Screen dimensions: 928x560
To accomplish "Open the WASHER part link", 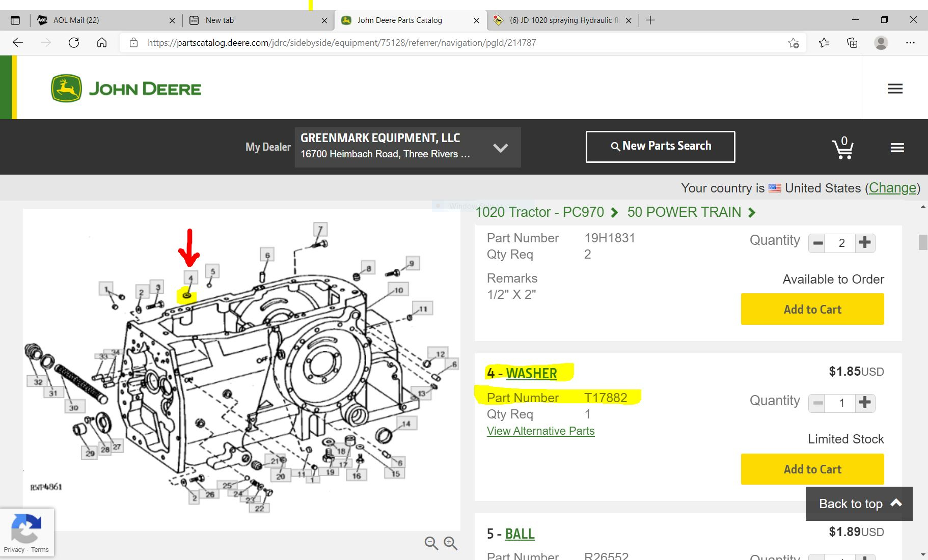I will coord(531,373).
